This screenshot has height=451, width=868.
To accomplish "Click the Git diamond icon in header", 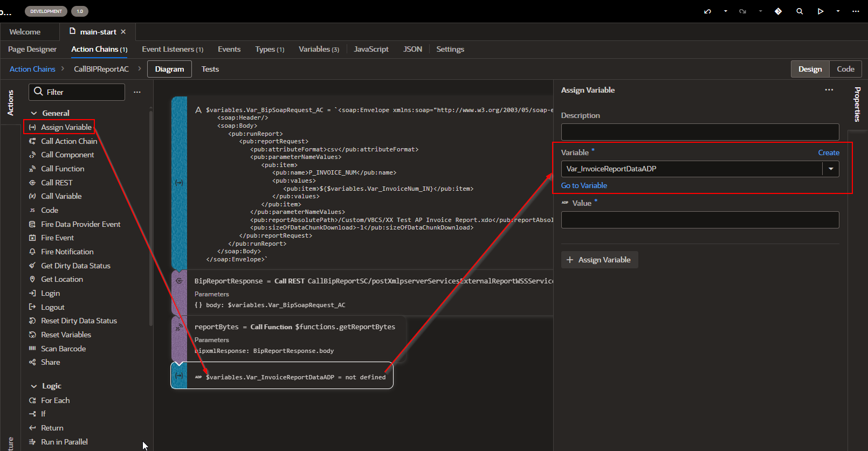I will [x=779, y=11].
